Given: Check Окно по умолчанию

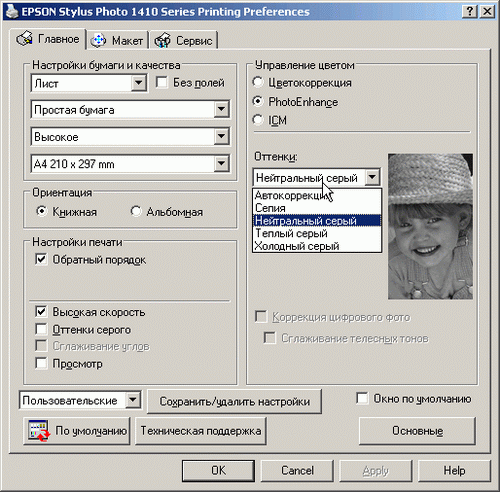Looking at the screenshot, I should tap(362, 398).
